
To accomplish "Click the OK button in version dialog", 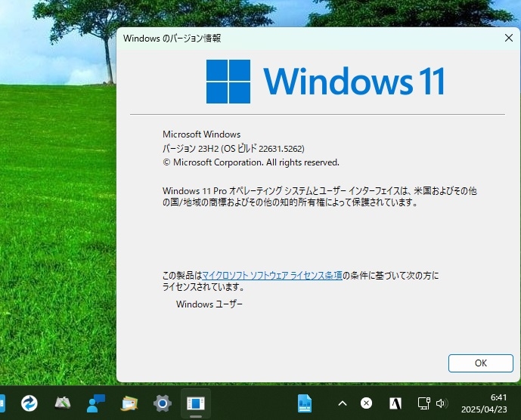I will tap(480, 363).
